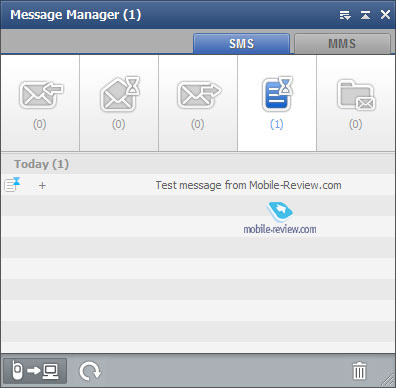Open the title bar menu dropdown icon
The height and width of the screenshot is (388, 396).
click(345, 15)
